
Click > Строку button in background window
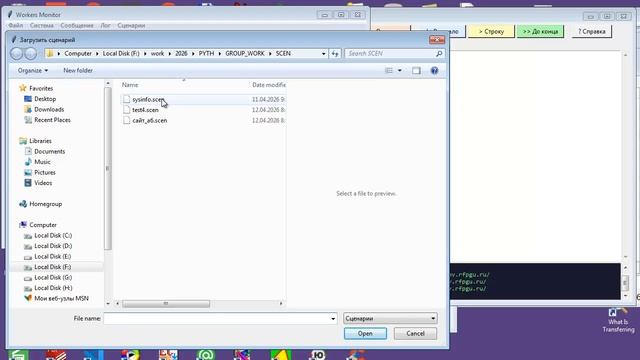coord(491,31)
